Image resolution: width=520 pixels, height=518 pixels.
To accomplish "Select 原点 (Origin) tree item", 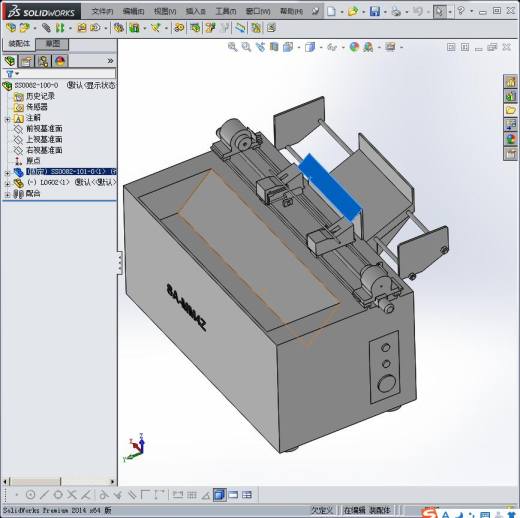I will (33, 161).
